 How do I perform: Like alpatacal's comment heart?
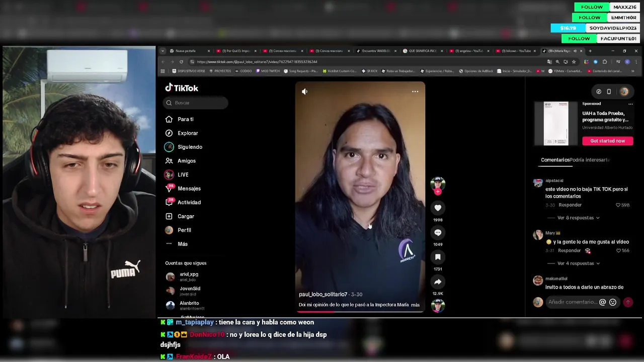pyautogui.click(x=618, y=205)
